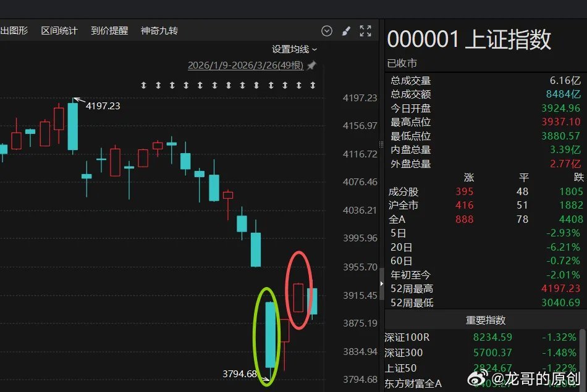Click the 全A falling count 4408
587x392 pixels.
click(x=571, y=219)
